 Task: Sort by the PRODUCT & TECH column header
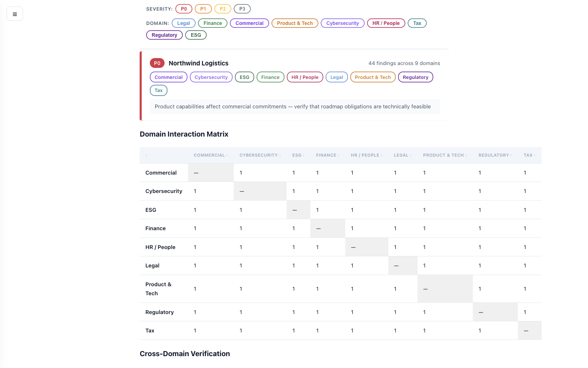(445, 155)
